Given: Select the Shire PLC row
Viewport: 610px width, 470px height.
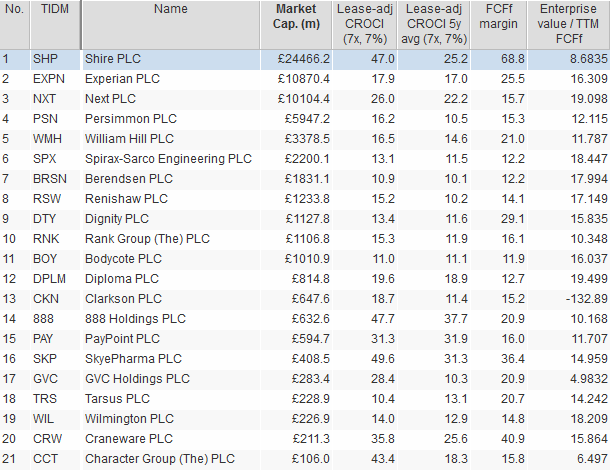Looking at the screenshot, I should (305, 60).
